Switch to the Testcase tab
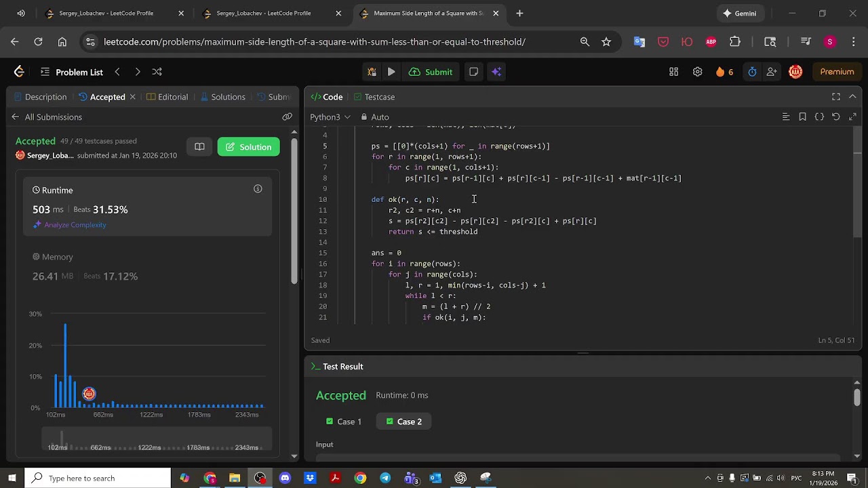 pyautogui.click(x=374, y=97)
